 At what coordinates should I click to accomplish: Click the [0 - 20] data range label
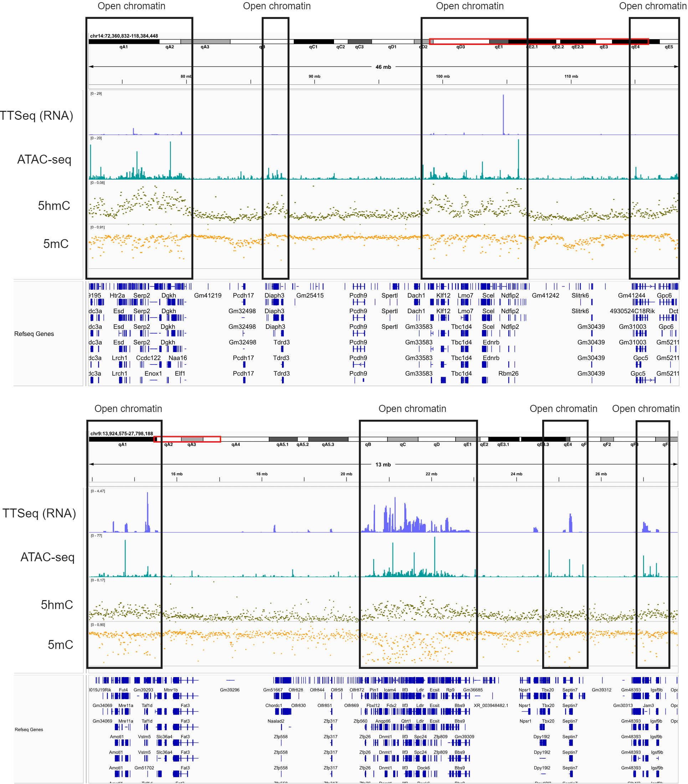tap(96, 138)
